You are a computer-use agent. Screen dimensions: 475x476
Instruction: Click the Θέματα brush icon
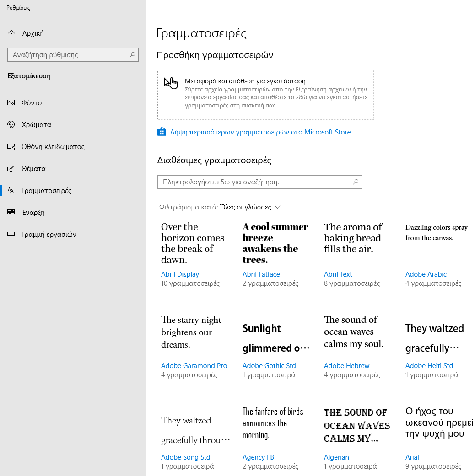(11, 168)
